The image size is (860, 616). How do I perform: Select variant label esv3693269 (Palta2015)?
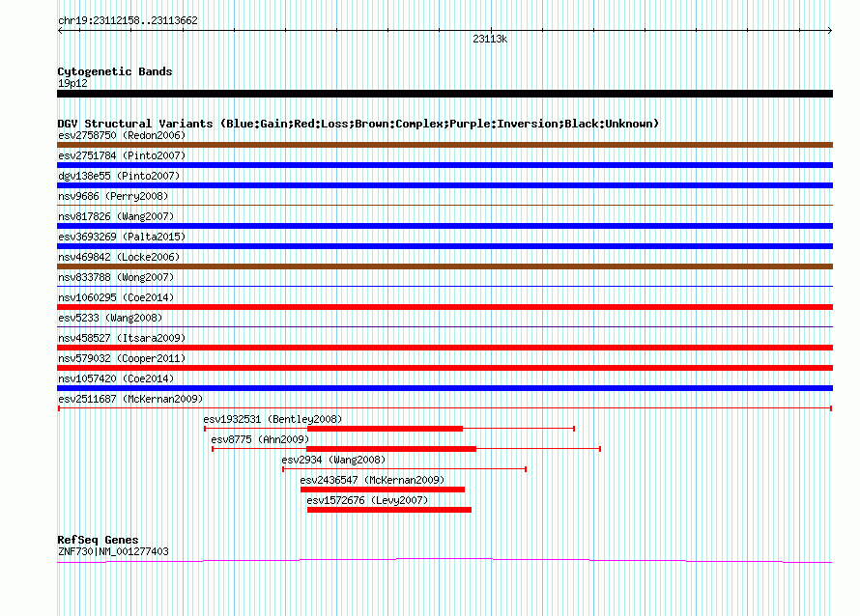[x=122, y=237]
